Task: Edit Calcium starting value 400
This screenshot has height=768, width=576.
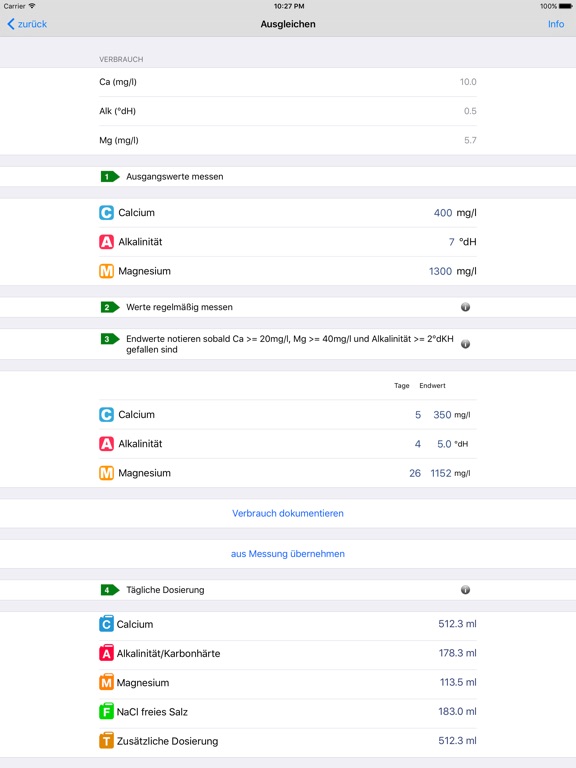Action: pos(443,213)
